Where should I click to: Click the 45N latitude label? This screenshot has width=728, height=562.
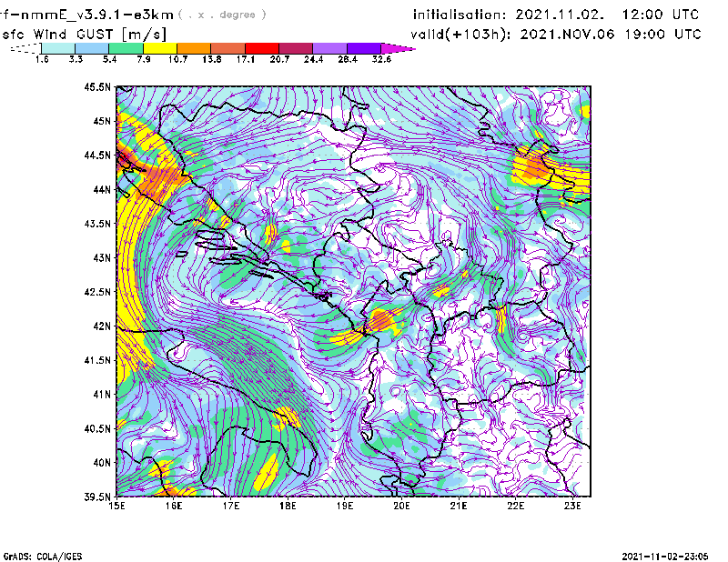[102, 121]
